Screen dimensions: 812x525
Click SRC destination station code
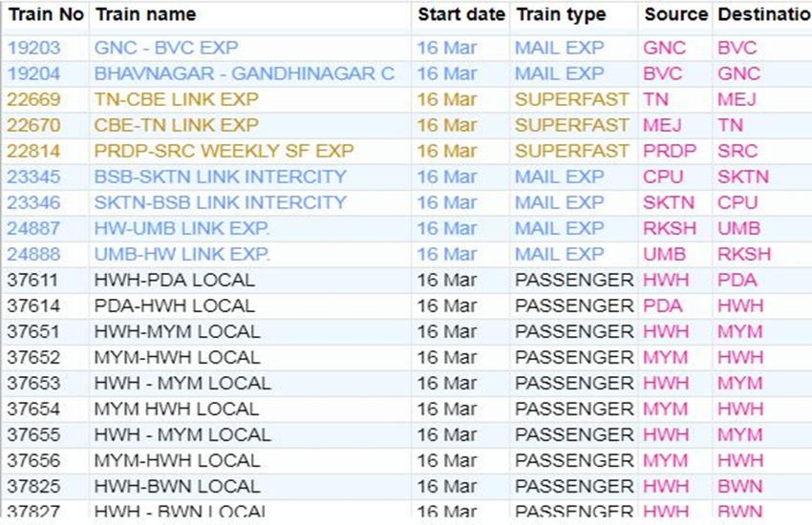(737, 151)
